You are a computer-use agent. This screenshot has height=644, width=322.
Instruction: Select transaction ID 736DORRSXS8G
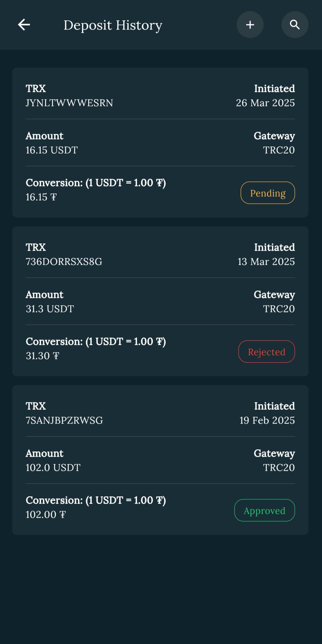coord(64,262)
